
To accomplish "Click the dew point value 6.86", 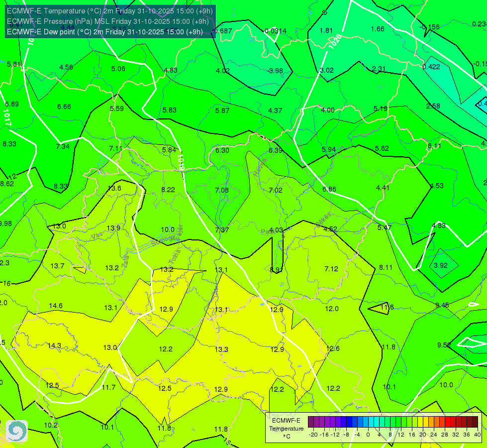I will tap(329, 189).
